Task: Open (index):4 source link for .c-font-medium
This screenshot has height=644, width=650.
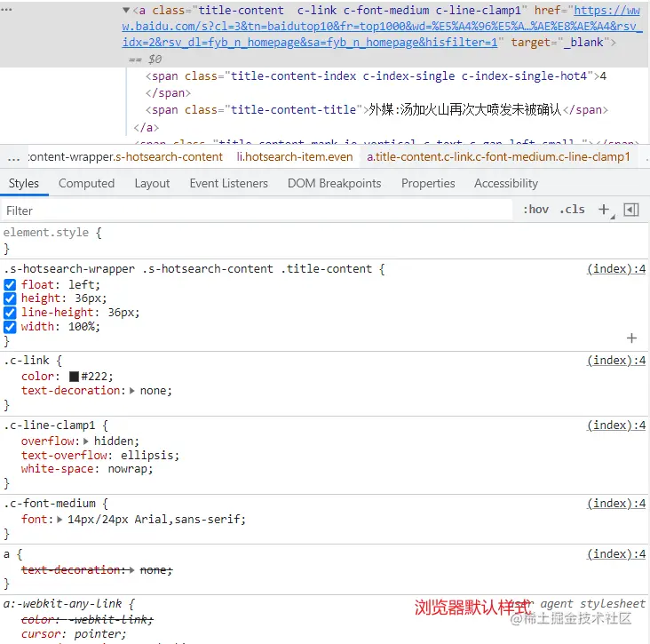Action: click(616, 504)
